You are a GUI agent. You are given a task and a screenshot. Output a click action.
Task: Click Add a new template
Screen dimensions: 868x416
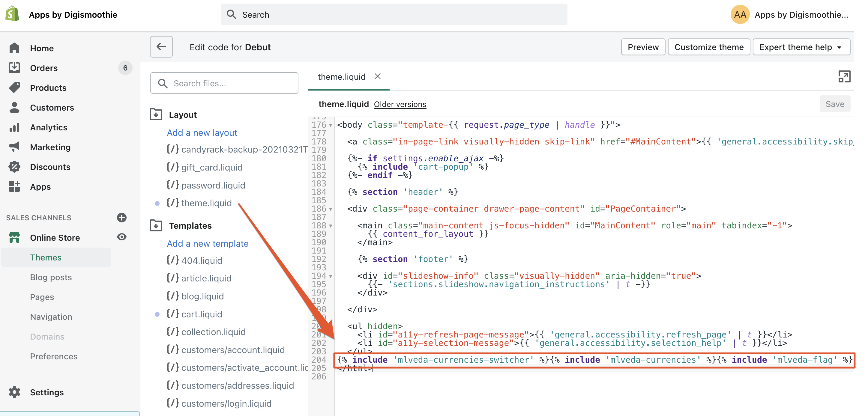(x=208, y=243)
